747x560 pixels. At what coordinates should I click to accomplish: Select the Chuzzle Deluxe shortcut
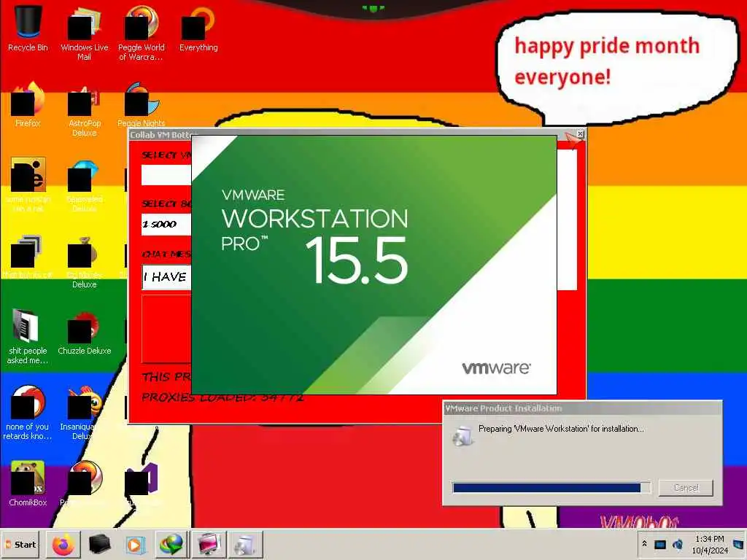(x=85, y=333)
